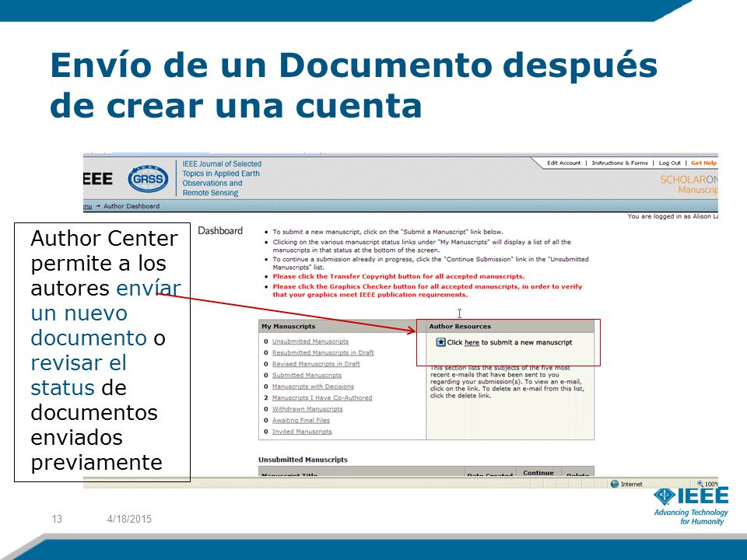Viewport: 747px width, 560px height.
Task: Open Edit Account
Action: pos(563,163)
